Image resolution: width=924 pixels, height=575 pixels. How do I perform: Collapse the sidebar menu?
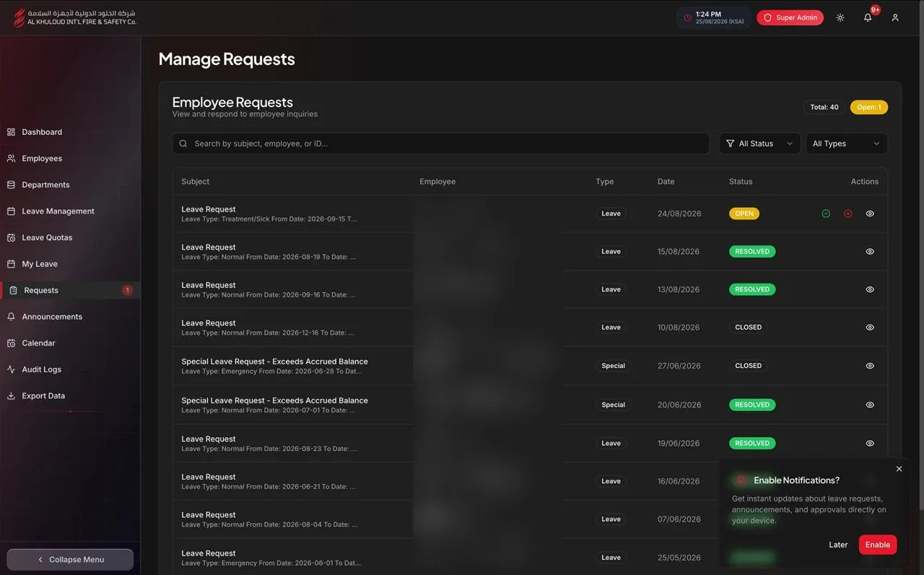pos(70,559)
